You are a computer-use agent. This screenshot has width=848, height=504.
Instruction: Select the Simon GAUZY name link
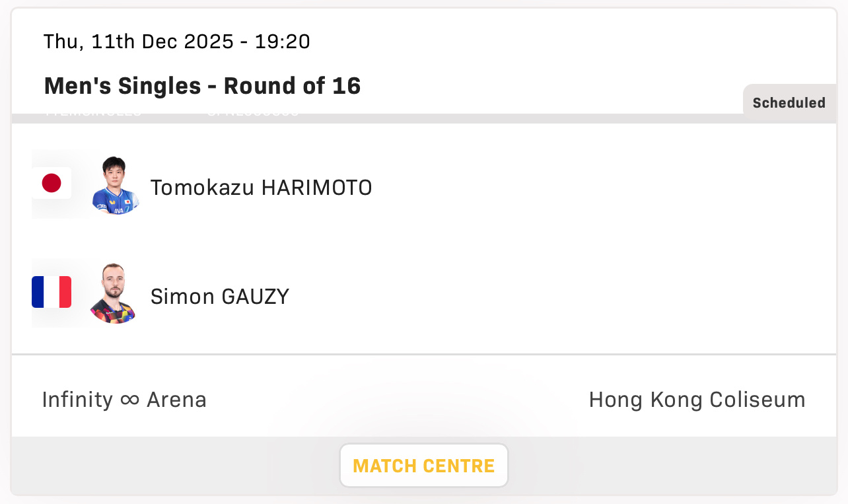(219, 297)
